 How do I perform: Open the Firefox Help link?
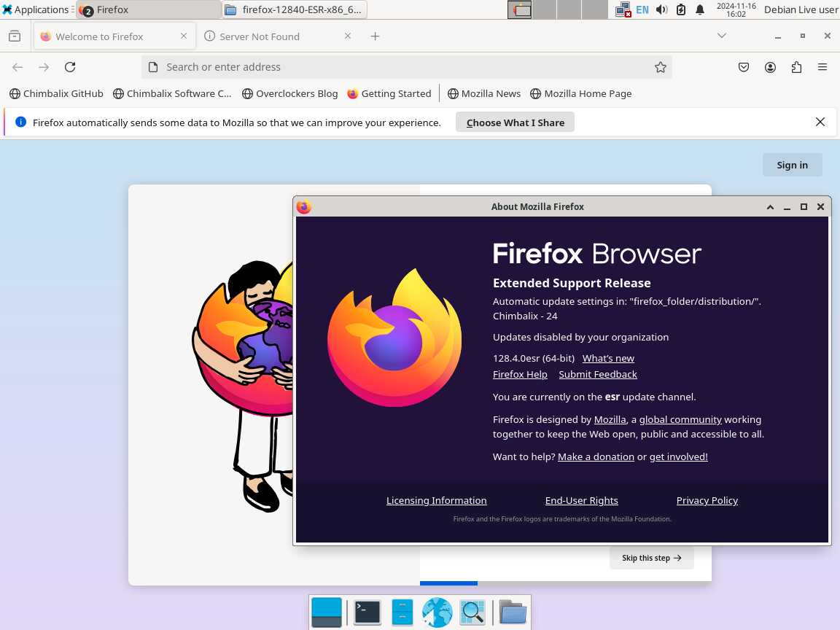point(520,375)
